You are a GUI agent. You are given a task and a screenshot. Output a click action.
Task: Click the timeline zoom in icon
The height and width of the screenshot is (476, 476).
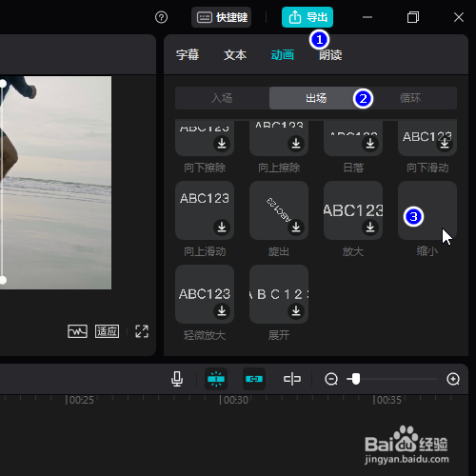[453, 379]
